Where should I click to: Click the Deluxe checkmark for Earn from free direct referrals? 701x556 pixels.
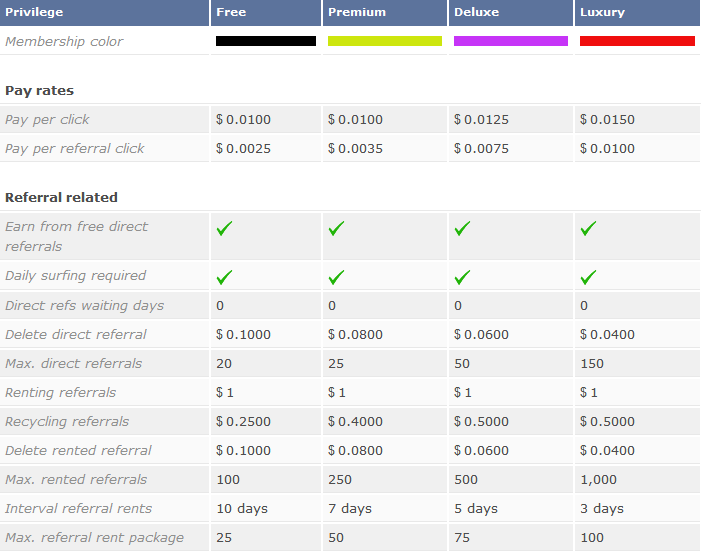pyautogui.click(x=462, y=228)
